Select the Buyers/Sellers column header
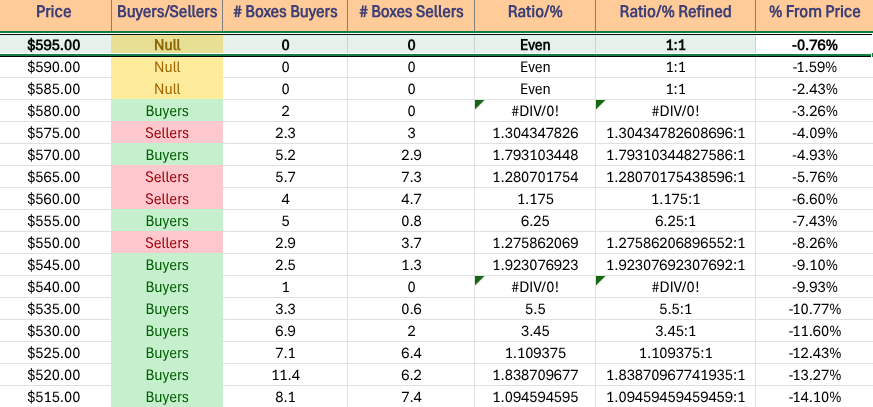Screen dimensions: 873x407 point(167,13)
